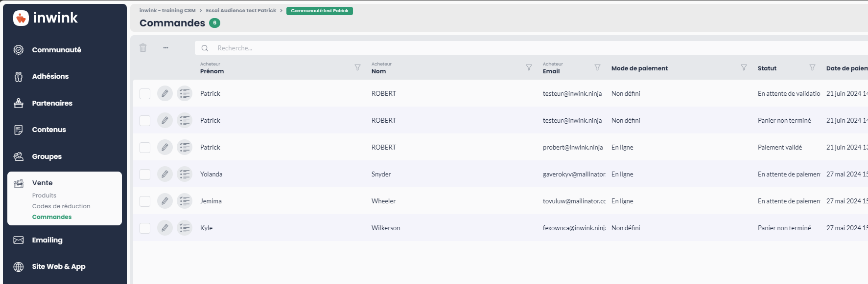Click the Contenus sidebar icon
Image resolution: width=868 pixels, height=284 pixels.
[x=19, y=130]
